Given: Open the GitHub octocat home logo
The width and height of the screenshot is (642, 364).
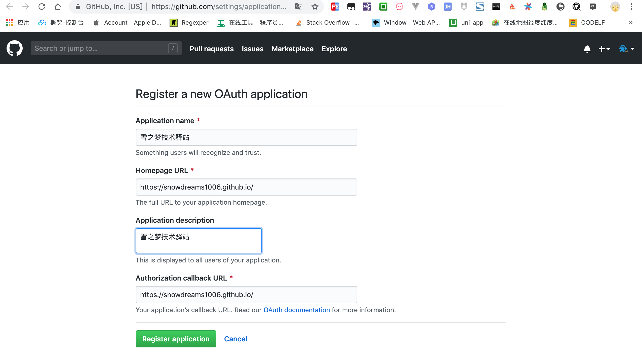Looking at the screenshot, I should coord(15,48).
